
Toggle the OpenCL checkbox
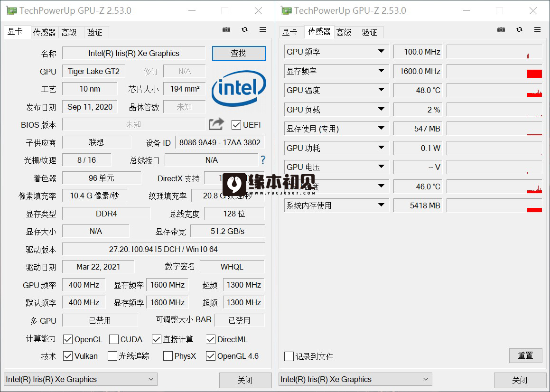pos(68,339)
